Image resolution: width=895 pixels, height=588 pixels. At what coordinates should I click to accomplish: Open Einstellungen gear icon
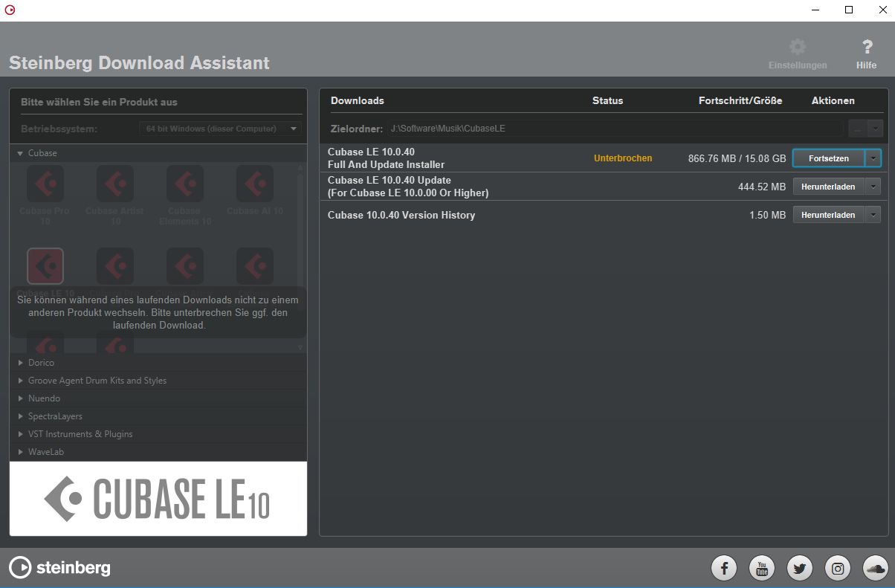[798, 48]
